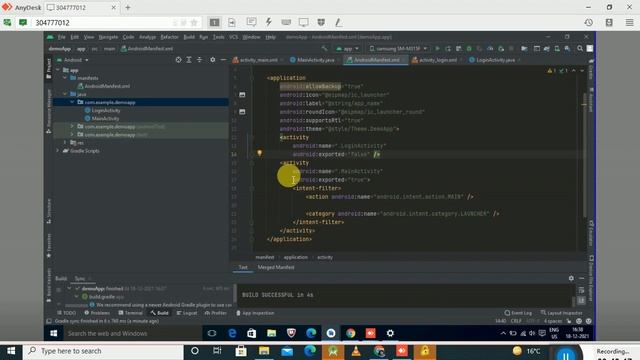Hide the Project tool window
The height and width of the screenshot is (360, 640).
(223, 60)
